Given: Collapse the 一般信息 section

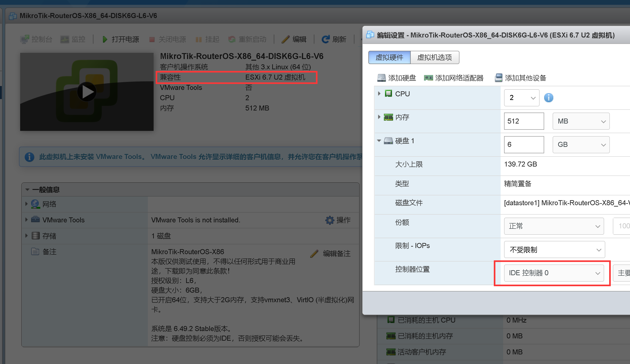Looking at the screenshot, I should (x=27, y=190).
